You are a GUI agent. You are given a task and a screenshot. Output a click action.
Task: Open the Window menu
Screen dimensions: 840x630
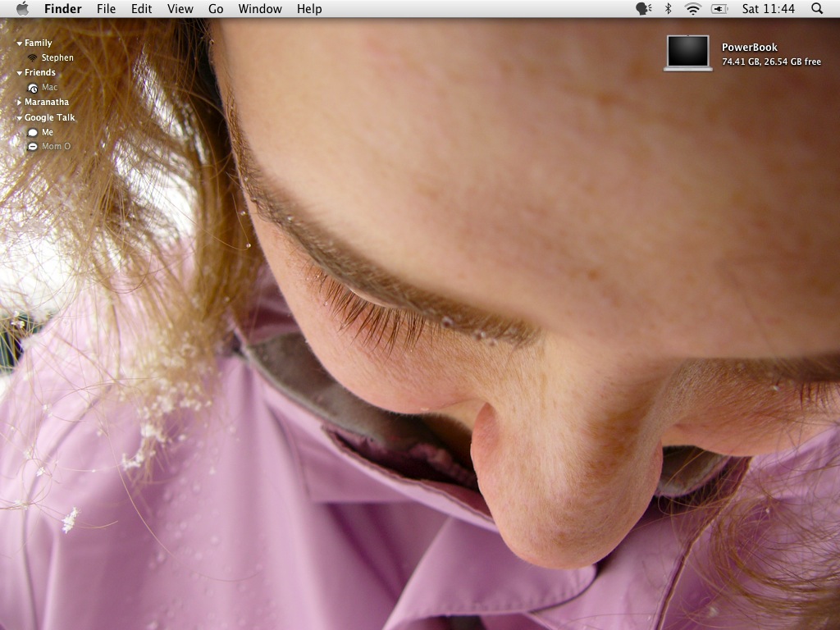260,8
